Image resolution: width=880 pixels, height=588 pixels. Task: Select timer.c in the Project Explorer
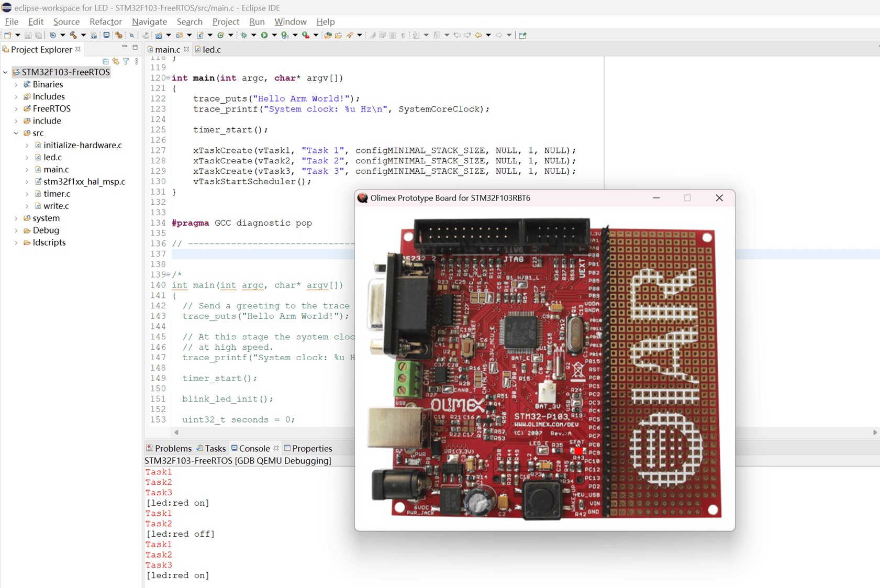(57, 194)
